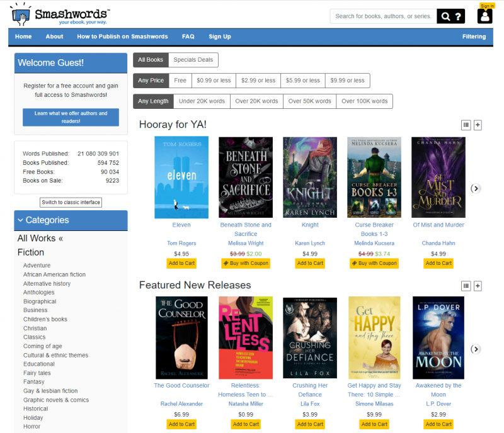This screenshot has width=504, height=433.
Task: Click the next arrow on the YA carousel
Action: pyautogui.click(x=476, y=188)
